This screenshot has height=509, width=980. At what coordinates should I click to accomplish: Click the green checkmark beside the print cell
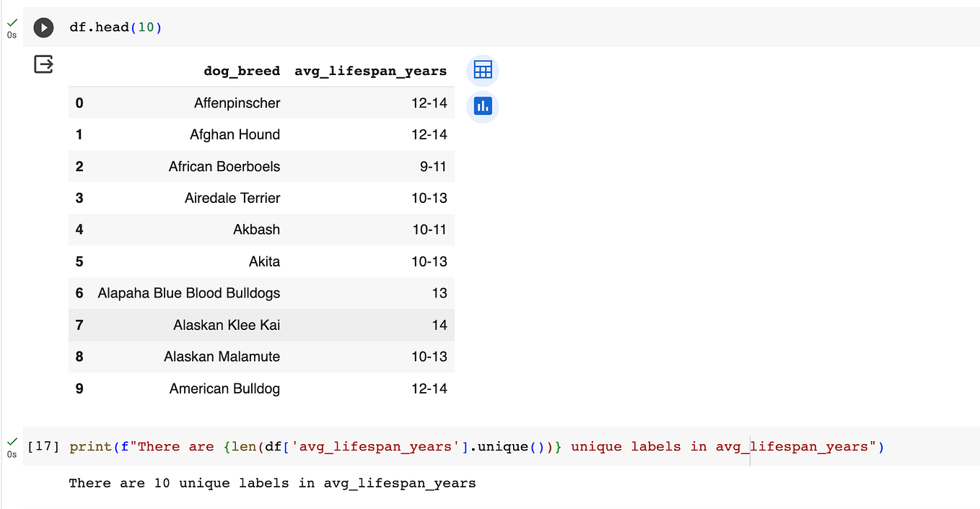click(x=12, y=441)
